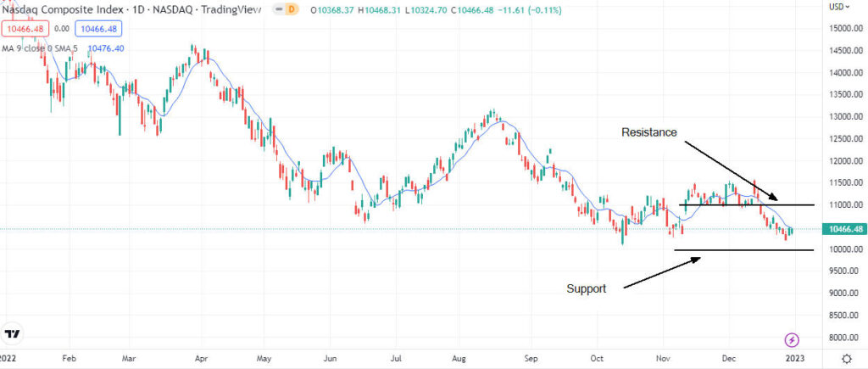The image size is (868, 369).
Task: Click the 13000.00 price axis label
Action: pos(845,117)
